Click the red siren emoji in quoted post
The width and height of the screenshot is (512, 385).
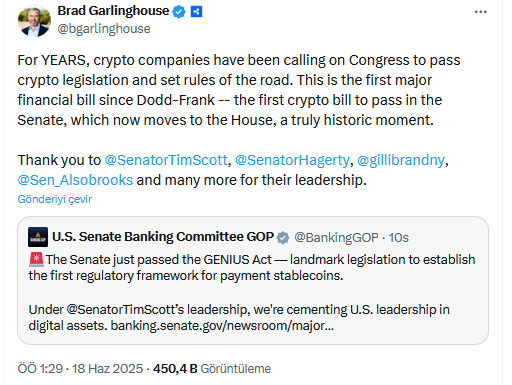point(36,260)
